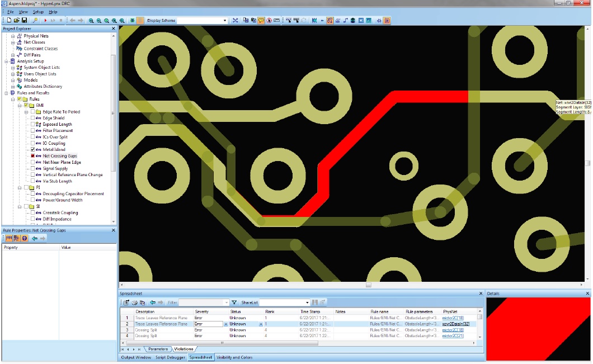This screenshot has height=364, width=593.
Task: Open the View menu
Action: pos(23,12)
